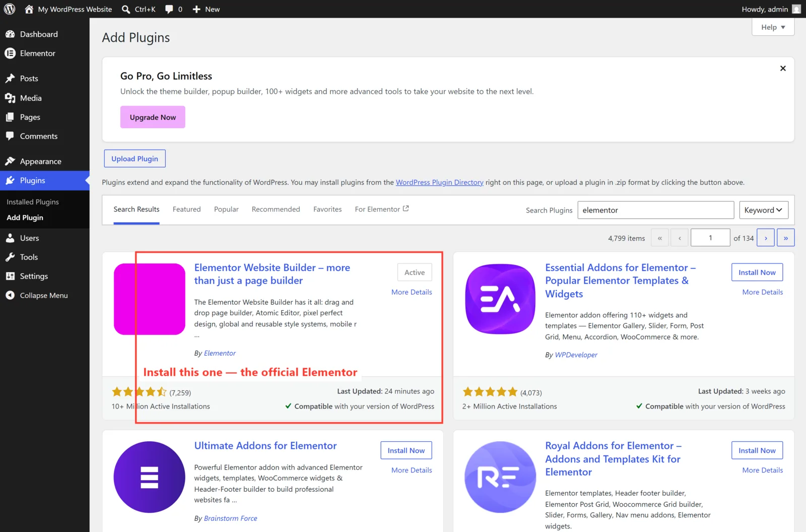Expand the Help dropdown panel
The width and height of the screenshot is (806, 532).
click(x=773, y=27)
